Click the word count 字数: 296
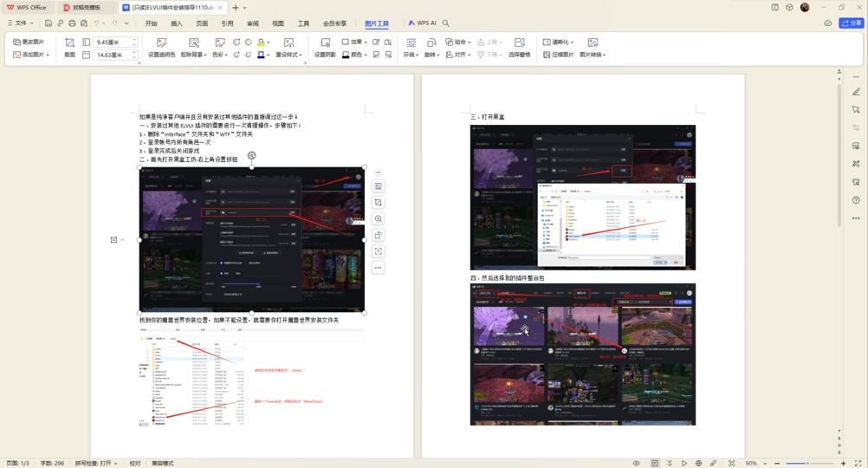Screen dimensions: 868x468 (x=51, y=463)
